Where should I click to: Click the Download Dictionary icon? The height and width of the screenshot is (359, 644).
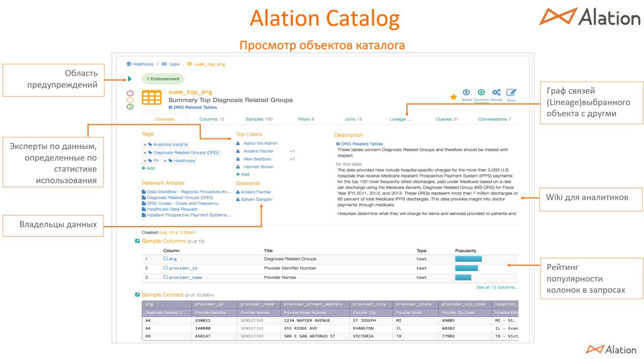[x=481, y=93]
